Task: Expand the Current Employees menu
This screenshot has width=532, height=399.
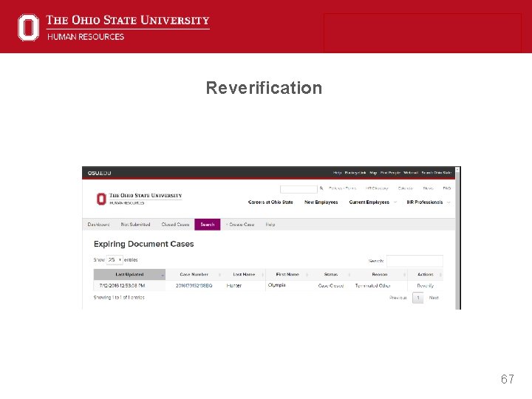Action: pyautogui.click(x=372, y=202)
